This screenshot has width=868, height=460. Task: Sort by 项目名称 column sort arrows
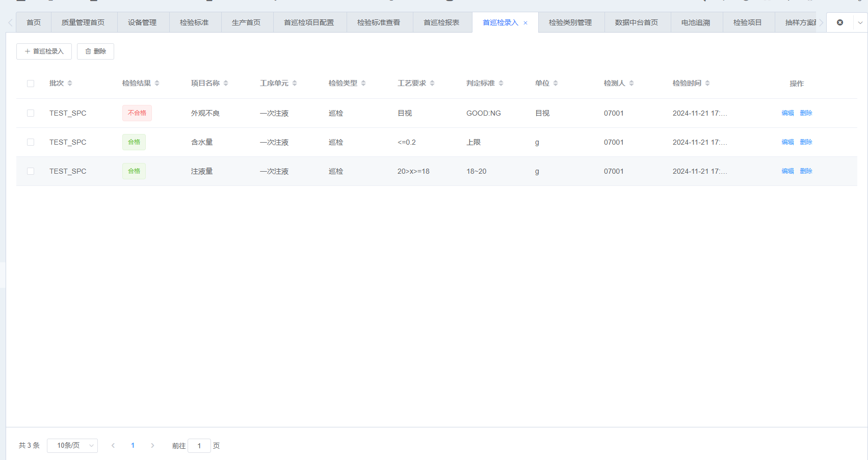226,83
